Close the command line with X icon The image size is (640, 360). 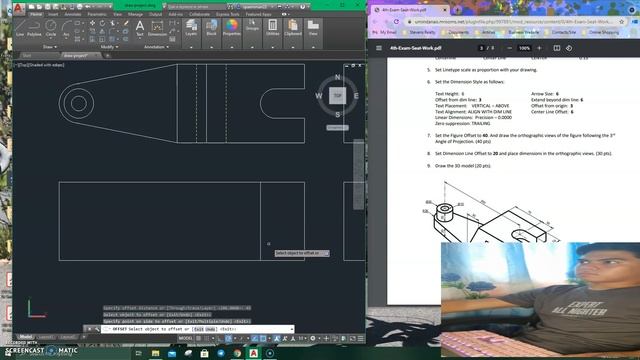tap(89, 329)
